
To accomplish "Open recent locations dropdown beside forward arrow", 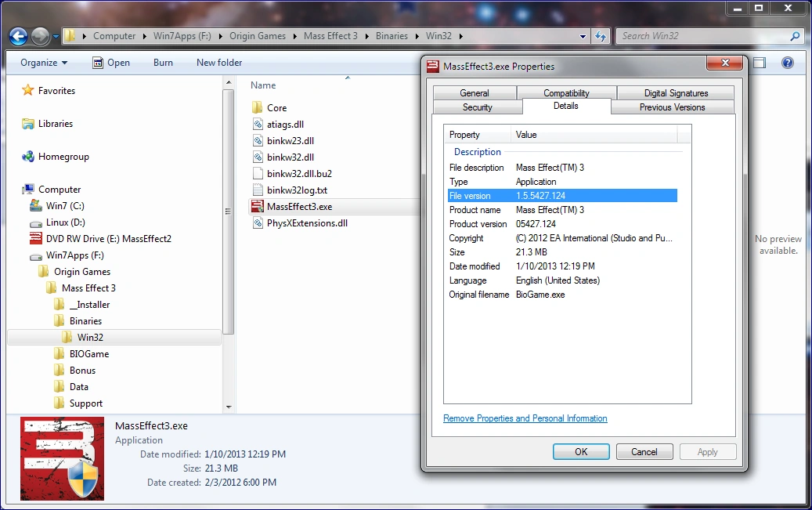I will point(56,36).
